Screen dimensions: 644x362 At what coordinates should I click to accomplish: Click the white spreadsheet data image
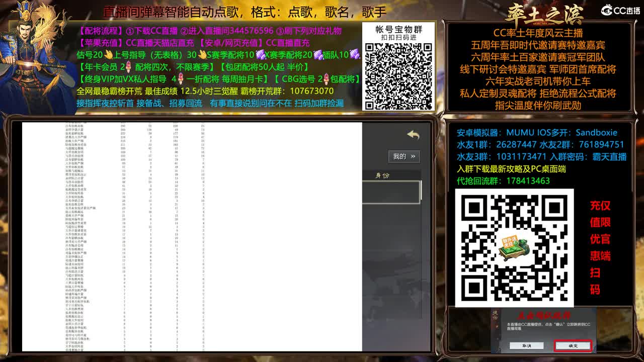[x=192, y=237]
